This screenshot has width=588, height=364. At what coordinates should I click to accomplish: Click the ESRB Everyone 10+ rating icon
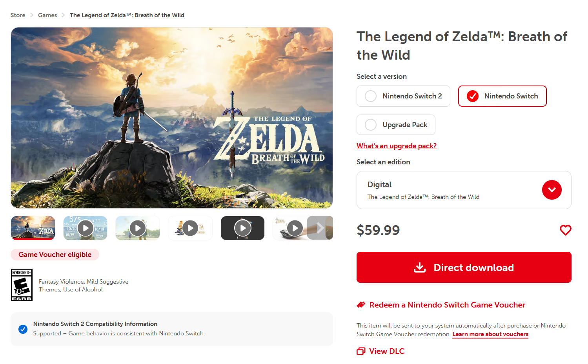click(22, 285)
